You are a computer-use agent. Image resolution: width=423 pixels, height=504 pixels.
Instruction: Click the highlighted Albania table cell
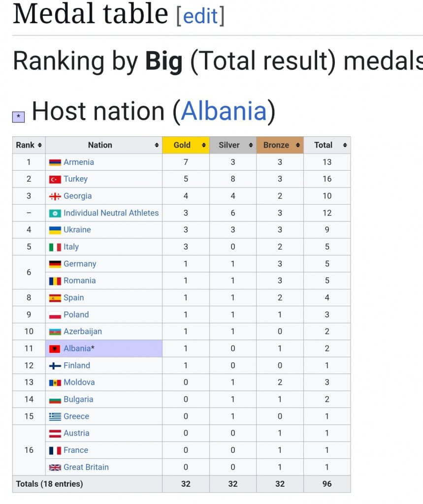click(x=123, y=348)
